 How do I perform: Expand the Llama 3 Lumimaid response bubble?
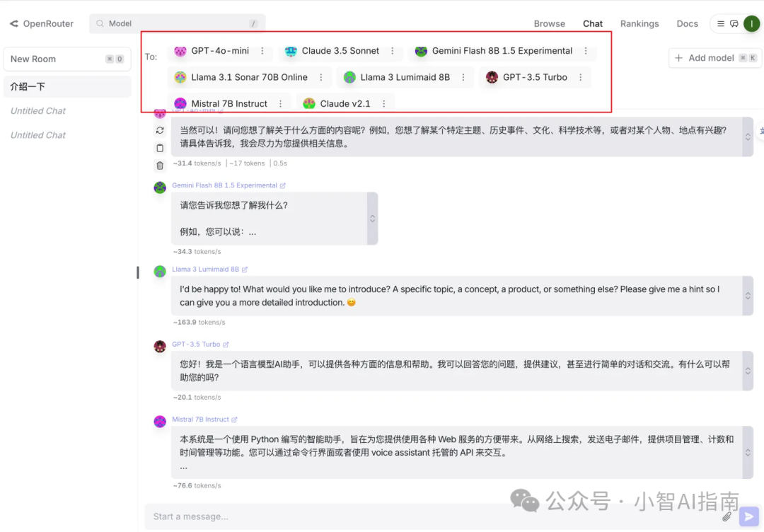tap(748, 296)
